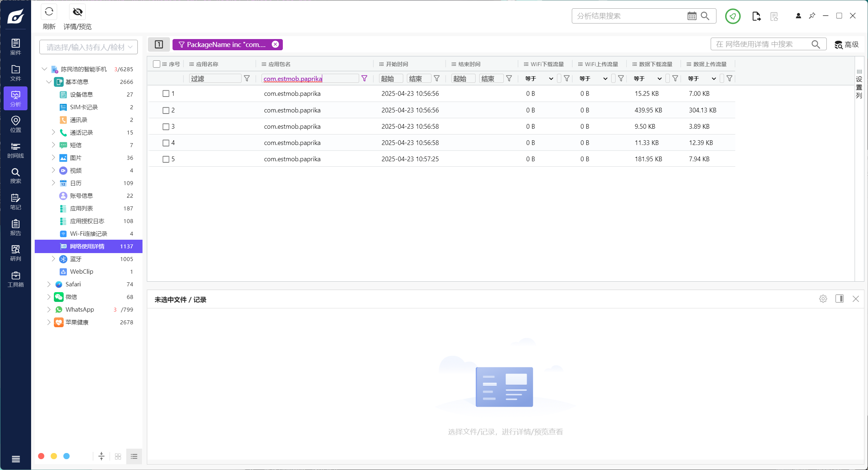Open the toolbox (工具箱) sidebar section
Screen dimensions: 868x470
pyautogui.click(x=16, y=279)
